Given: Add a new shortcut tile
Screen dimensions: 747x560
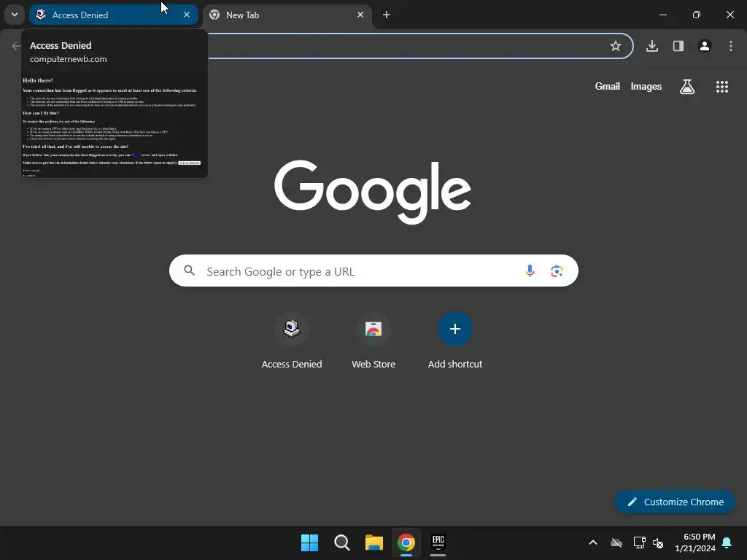Looking at the screenshot, I should click(x=455, y=341).
